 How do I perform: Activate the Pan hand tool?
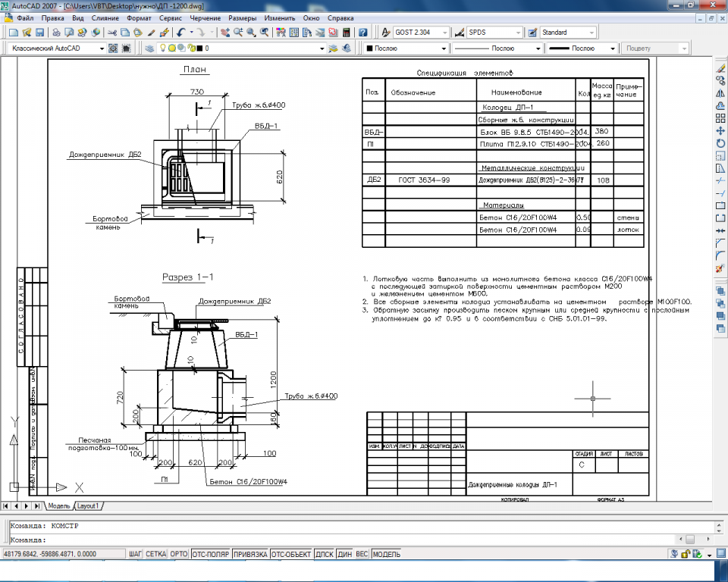(225, 33)
